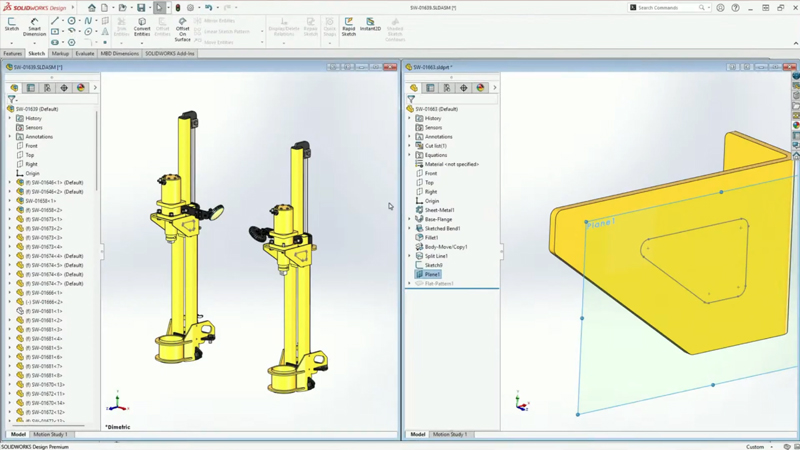The height and width of the screenshot is (450, 800).
Task: Switch to the Features ribbon tab
Action: click(12, 54)
